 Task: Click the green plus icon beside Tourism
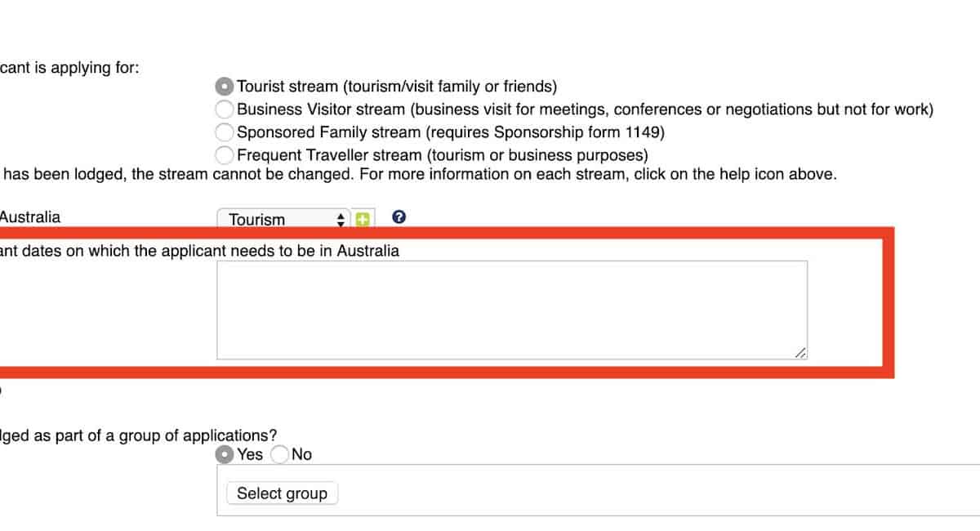[363, 219]
